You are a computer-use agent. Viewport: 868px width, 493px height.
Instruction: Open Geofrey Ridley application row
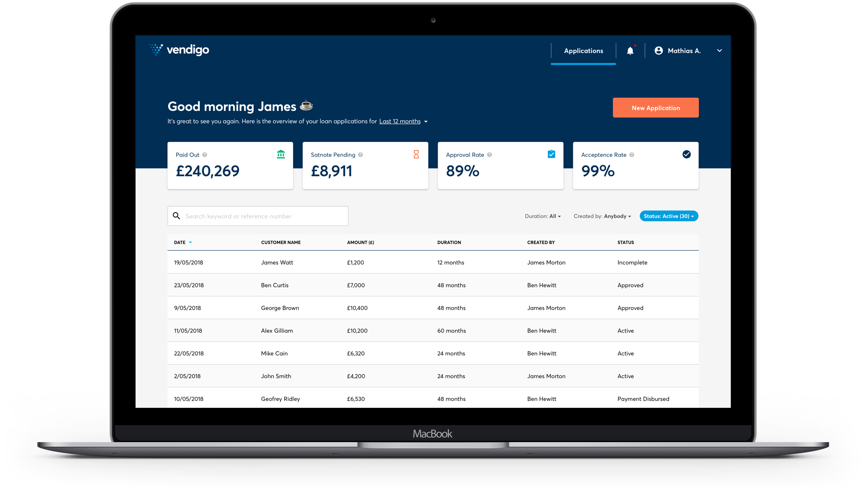433,398
